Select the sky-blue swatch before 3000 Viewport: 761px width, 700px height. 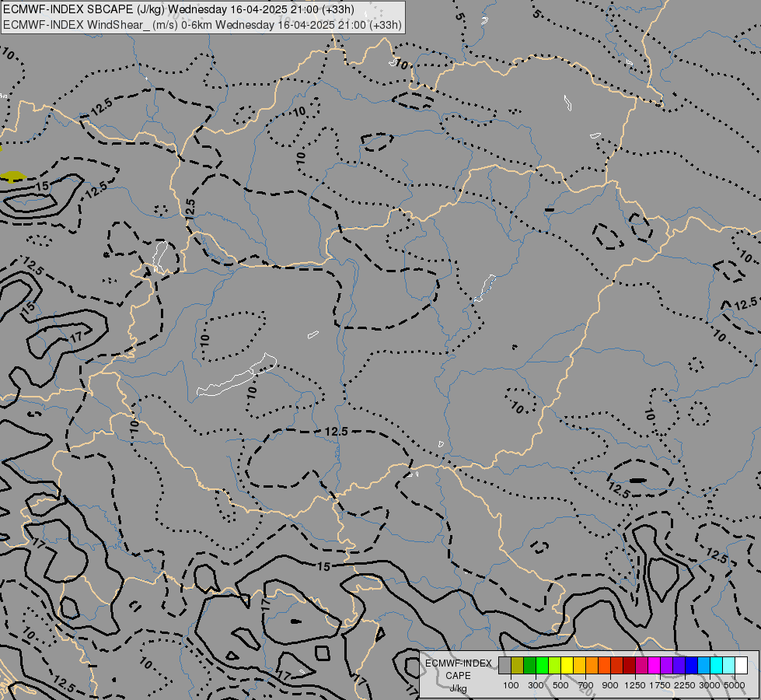[x=703, y=666]
